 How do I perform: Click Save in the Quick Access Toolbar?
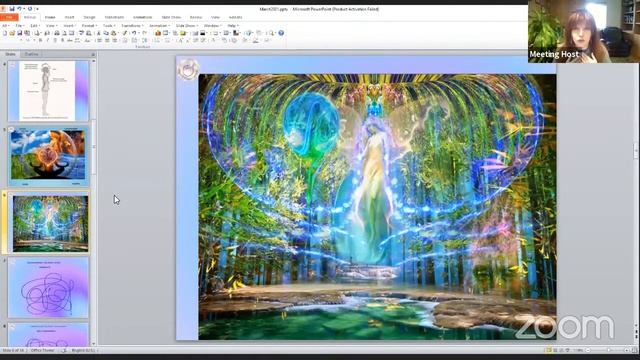pyautogui.click(x=12, y=9)
